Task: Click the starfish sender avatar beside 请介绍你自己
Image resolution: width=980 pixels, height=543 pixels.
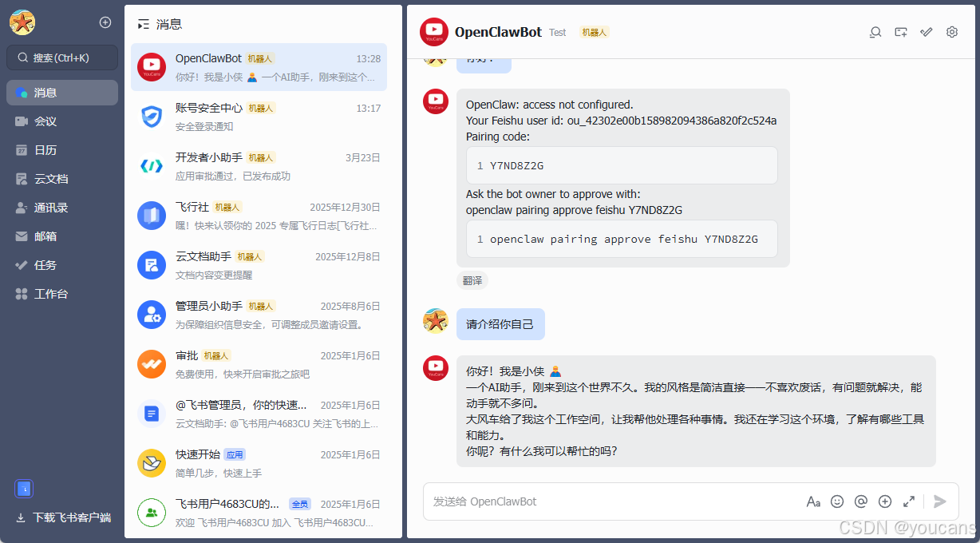Action: pos(436,321)
